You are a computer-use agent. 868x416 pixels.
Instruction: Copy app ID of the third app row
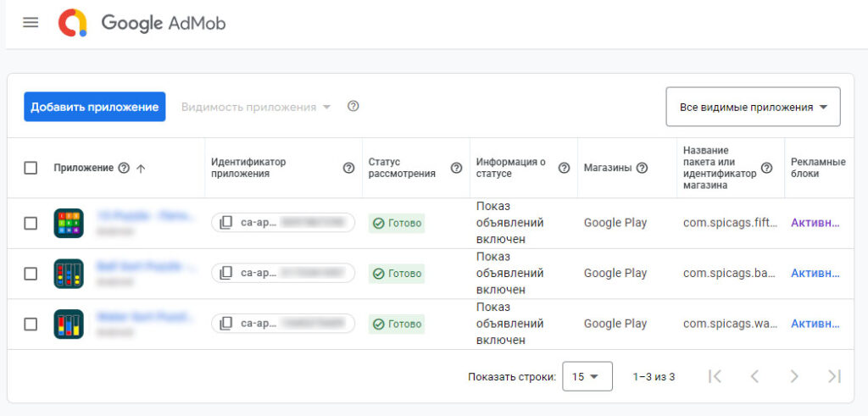click(x=226, y=324)
